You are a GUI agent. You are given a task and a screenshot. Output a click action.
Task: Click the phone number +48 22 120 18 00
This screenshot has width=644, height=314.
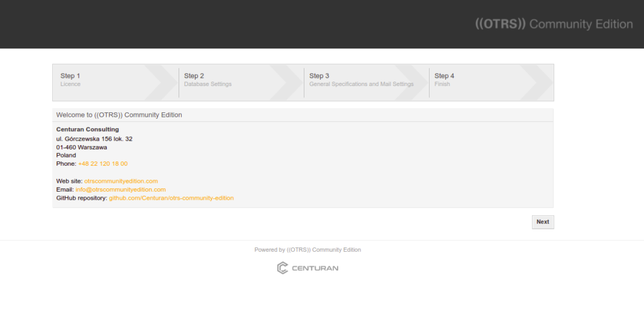103,163
